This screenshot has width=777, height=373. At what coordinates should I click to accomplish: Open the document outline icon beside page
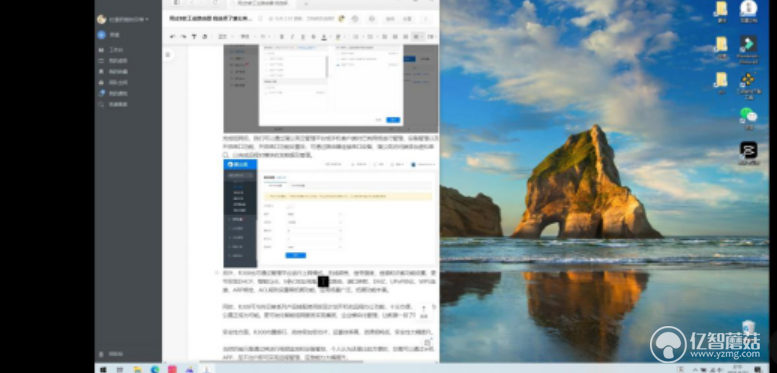167,55
